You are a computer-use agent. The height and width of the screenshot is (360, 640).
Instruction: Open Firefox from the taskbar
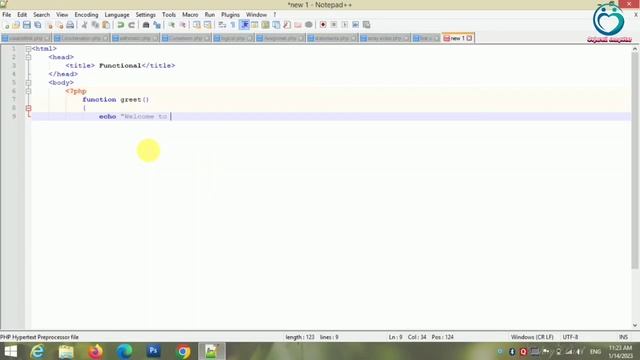[96, 351]
